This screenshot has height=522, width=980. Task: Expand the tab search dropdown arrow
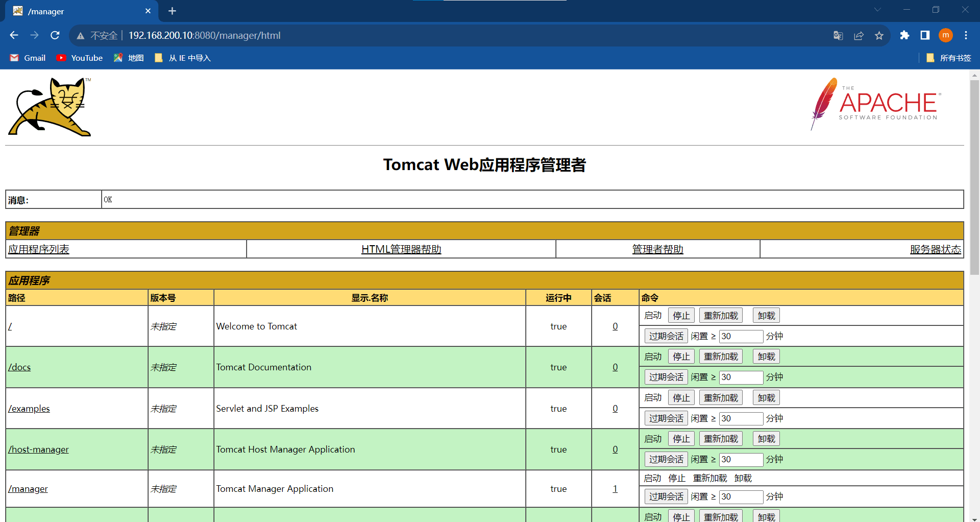(x=877, y=10)
